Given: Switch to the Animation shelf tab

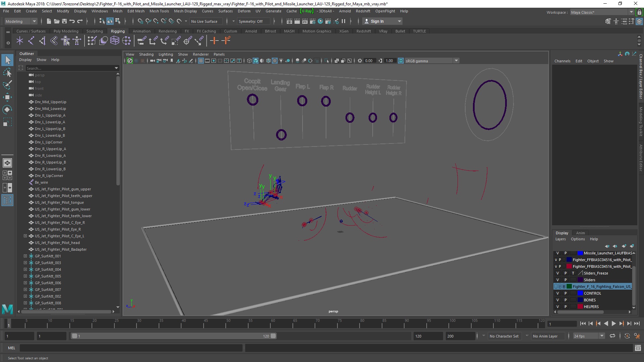Looking at the screenshot, I should tap(141, 31).
